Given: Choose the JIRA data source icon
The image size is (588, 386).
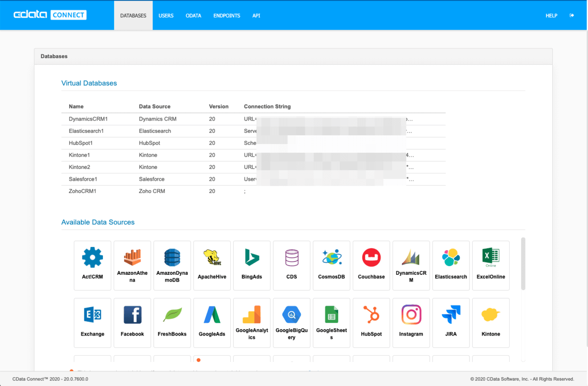Looking at the screenshot, I should tap(451, 323).
